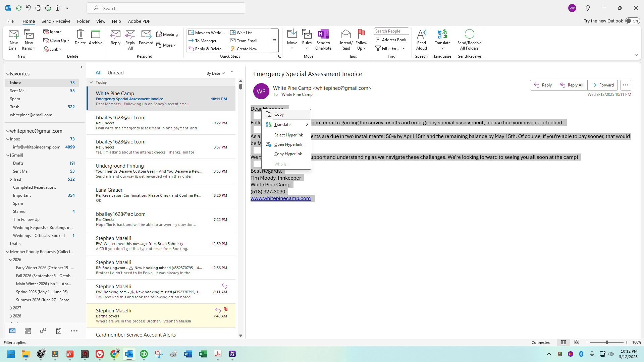Open the www.whitepinecamp.com link
The width and height of the screenshot is (644, 362).
click(281, 198)
